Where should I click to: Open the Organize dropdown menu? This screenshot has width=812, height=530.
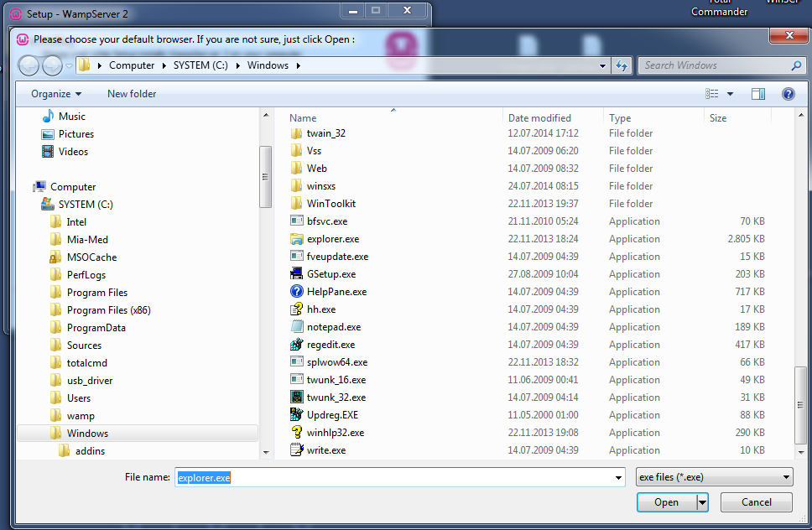tap(56, 94)
